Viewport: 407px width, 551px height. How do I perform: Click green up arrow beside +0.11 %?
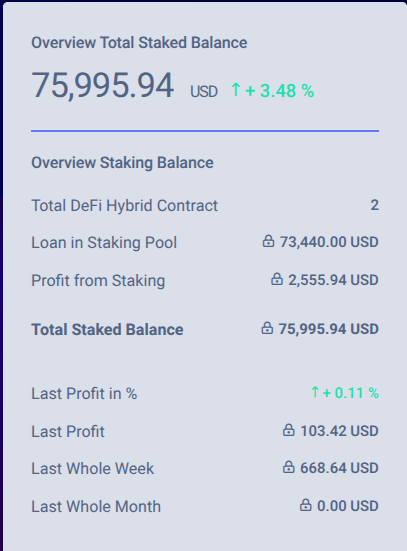[x=315, y=392]
